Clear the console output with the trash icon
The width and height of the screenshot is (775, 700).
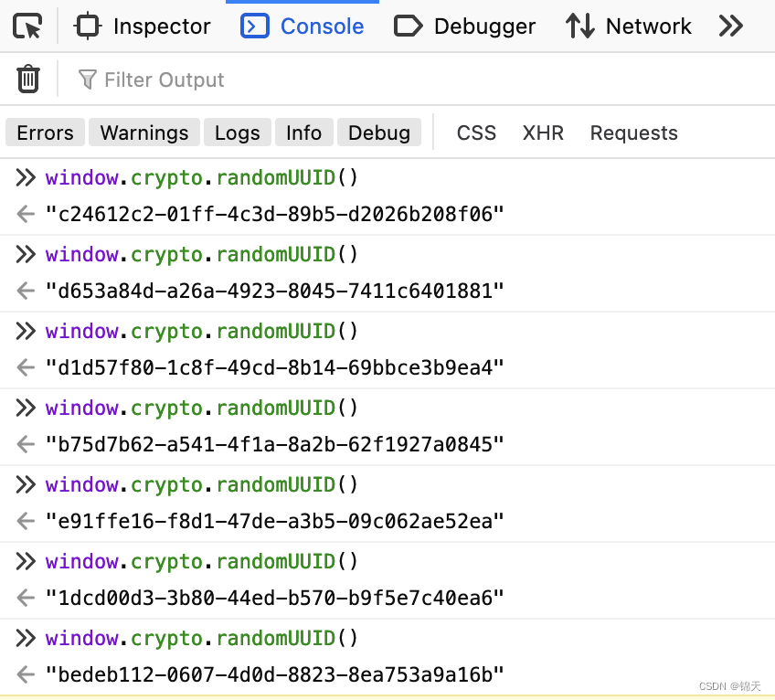click(27, 79)
